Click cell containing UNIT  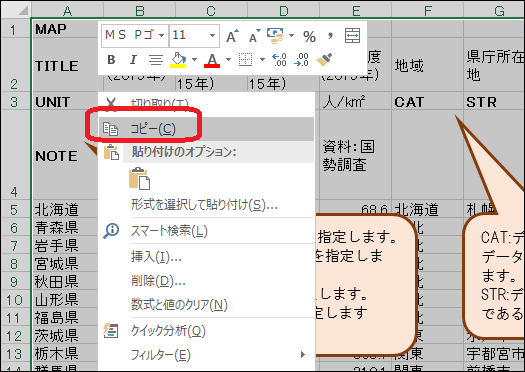point(66,101)
